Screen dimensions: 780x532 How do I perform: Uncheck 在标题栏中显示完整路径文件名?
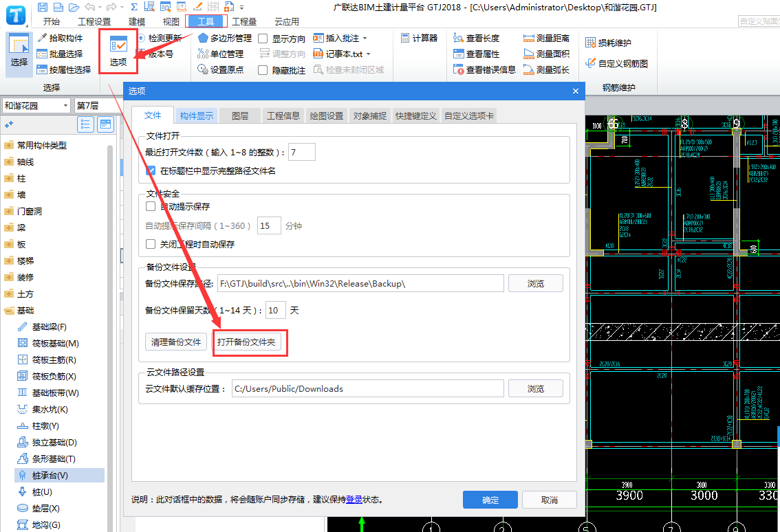tap(151, 170)
